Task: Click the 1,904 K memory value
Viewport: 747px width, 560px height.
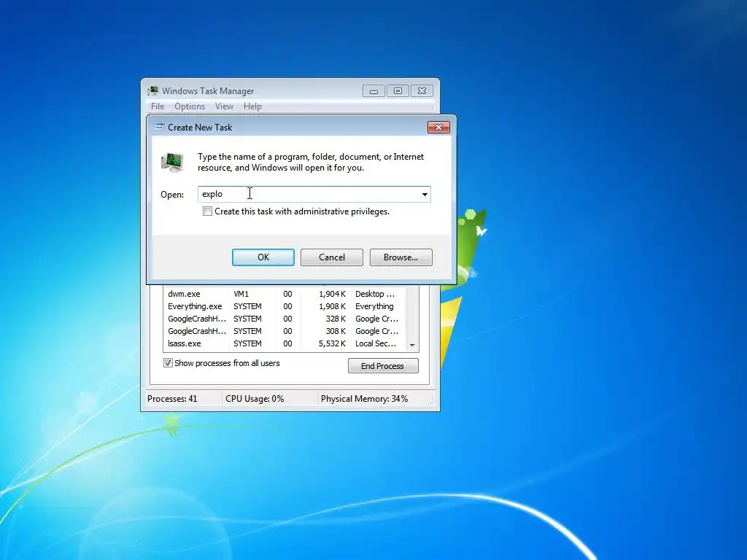Action: coord(332,294)
